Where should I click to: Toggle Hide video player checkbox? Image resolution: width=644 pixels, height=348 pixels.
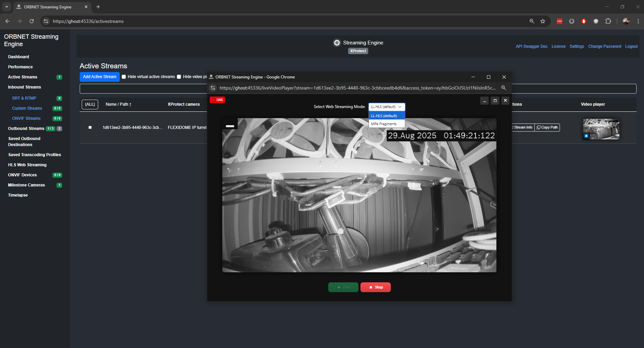[179, 77]
